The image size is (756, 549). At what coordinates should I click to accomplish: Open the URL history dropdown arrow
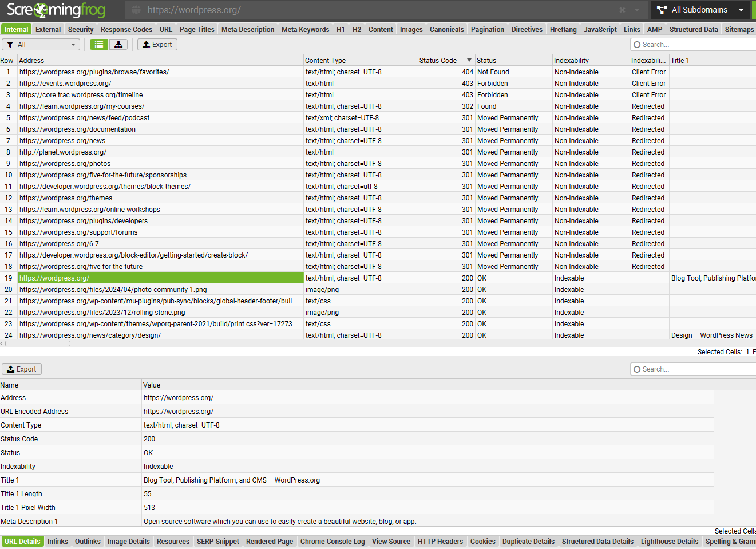(637, 10)
